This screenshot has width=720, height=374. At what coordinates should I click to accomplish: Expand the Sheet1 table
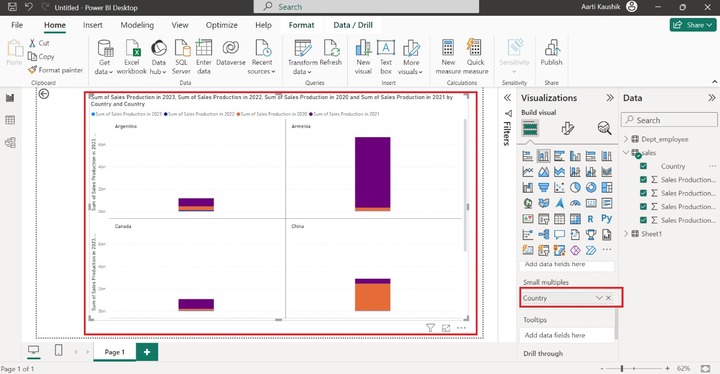pyautogui.click(x=626, y=234)
